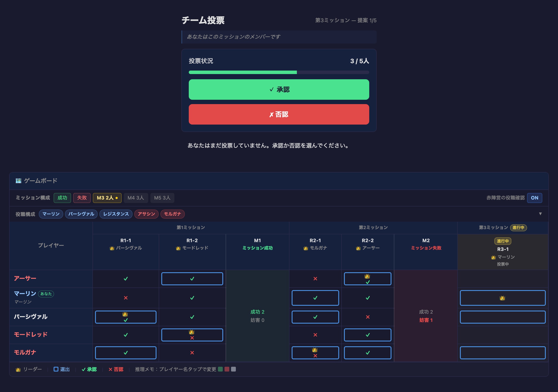
Task: Click the 成功 2 妨害 0 result
Action: tap(257, 316)
